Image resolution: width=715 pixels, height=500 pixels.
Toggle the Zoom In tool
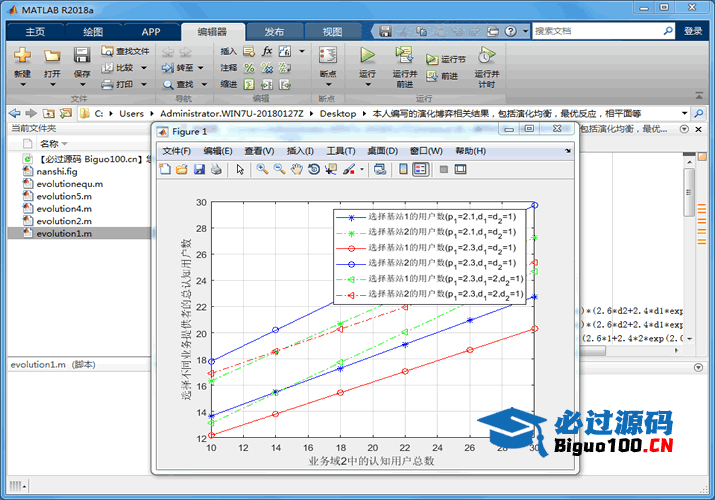pos(262,170)
